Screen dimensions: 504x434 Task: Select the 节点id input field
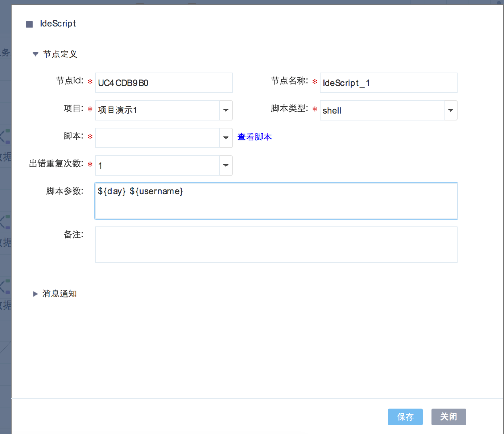[x=164, y=83]
